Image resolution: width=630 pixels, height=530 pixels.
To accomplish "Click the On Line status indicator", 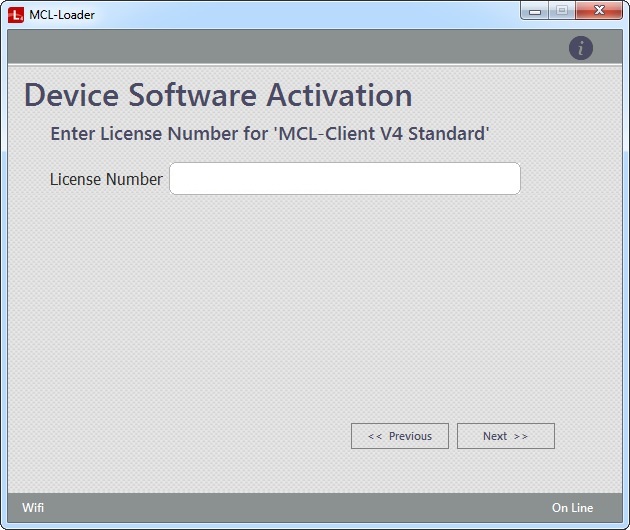I will click(x=572, y=508).
